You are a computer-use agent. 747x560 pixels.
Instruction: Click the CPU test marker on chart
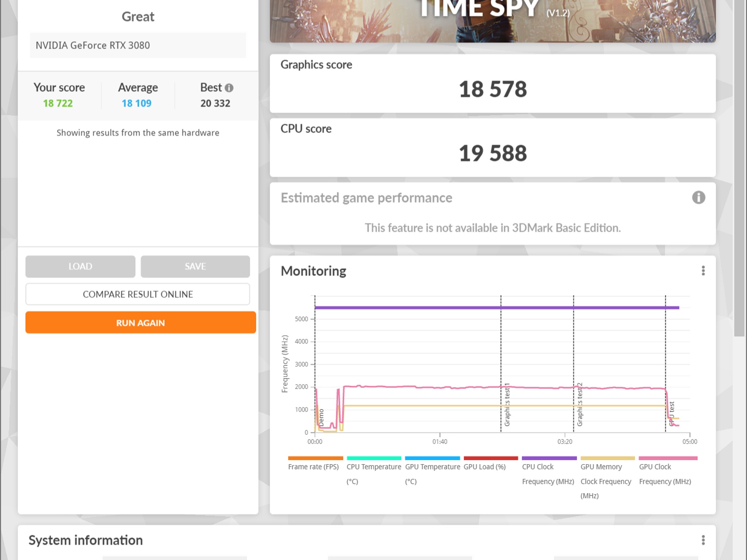[671, 414]
